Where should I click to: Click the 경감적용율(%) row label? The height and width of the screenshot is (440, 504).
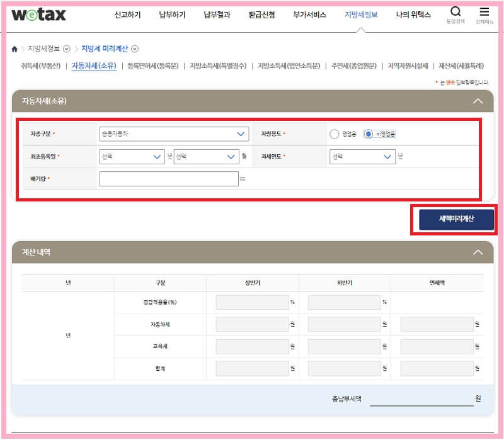click(160, 303)
